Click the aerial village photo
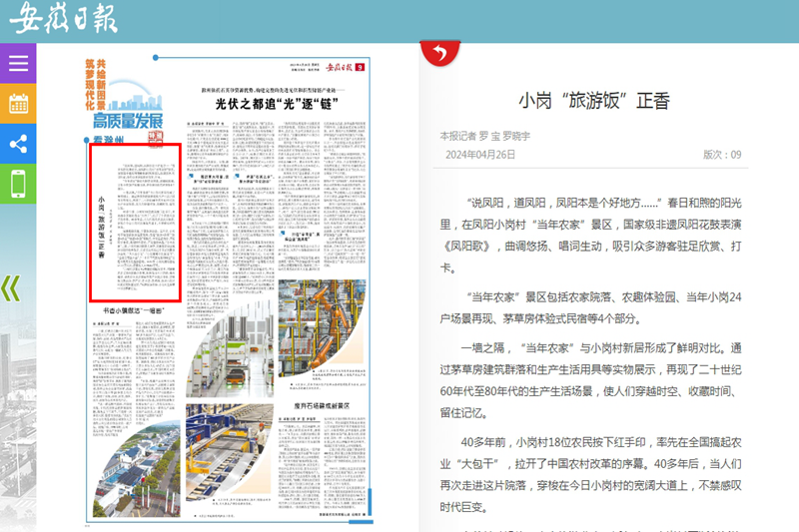 [137, 469]
